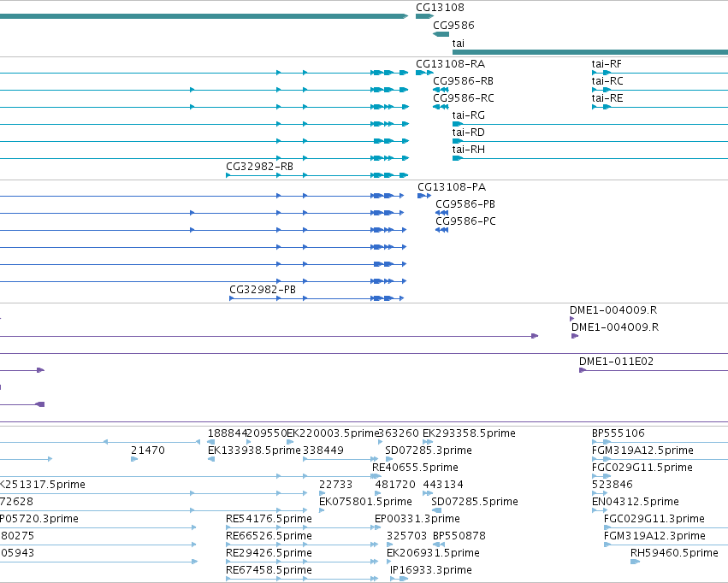
Task: Select the 22733 EST label
Action: 335,485
